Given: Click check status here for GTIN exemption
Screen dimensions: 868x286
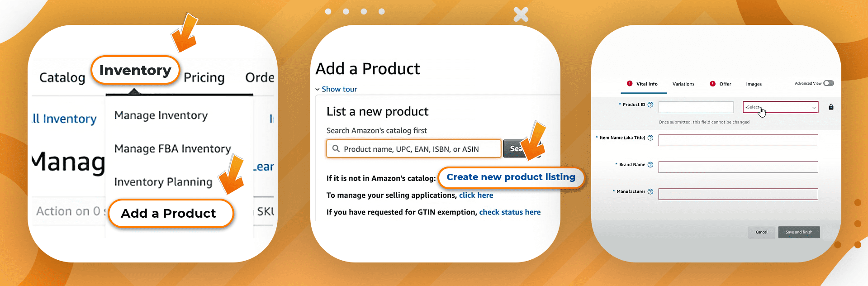Looking at the screenshot, I should (x=510, y=212).
